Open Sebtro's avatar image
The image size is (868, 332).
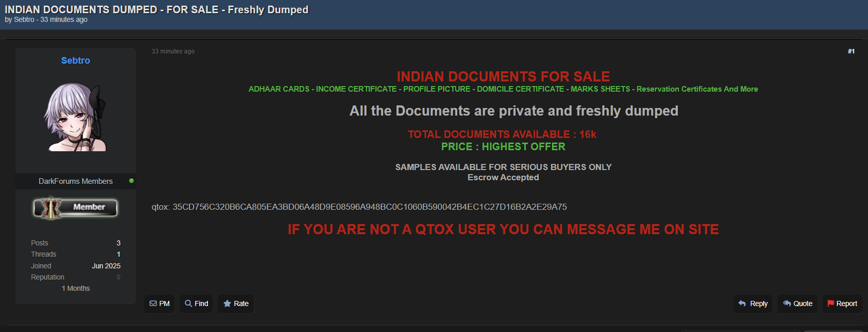pyautogui.click(x=75, y=117)
